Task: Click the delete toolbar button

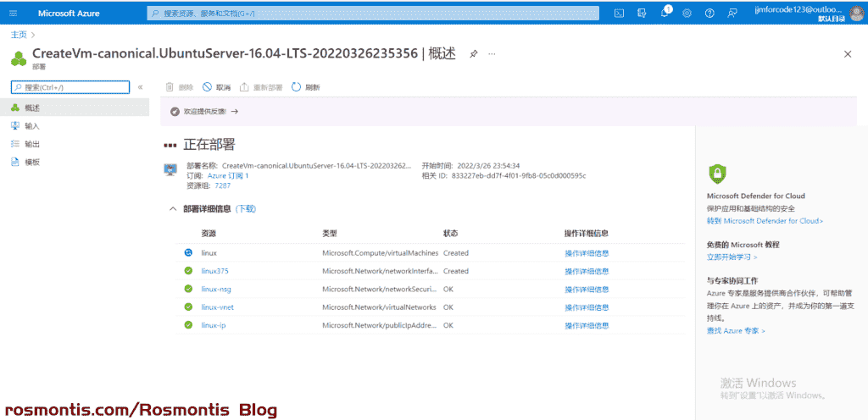Action: (x=180, y=87)
